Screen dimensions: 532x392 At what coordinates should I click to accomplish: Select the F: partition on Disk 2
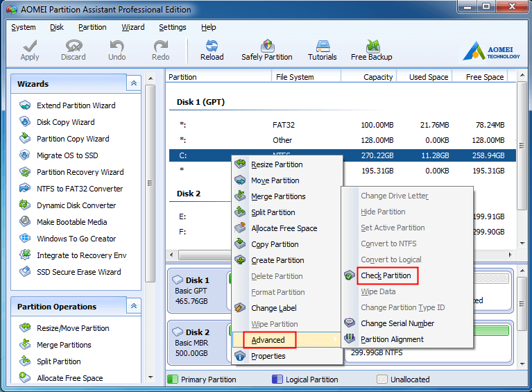pyautogui.click(x=182, y=232)
